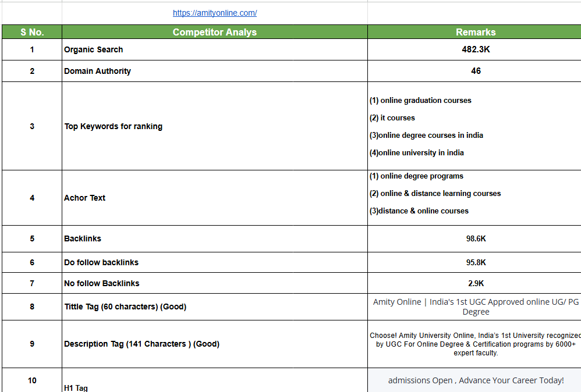The width and height of the screenshot is (581, 392).
Task: Click '(3)online degree courses in india' text
Action: [426, 135]
